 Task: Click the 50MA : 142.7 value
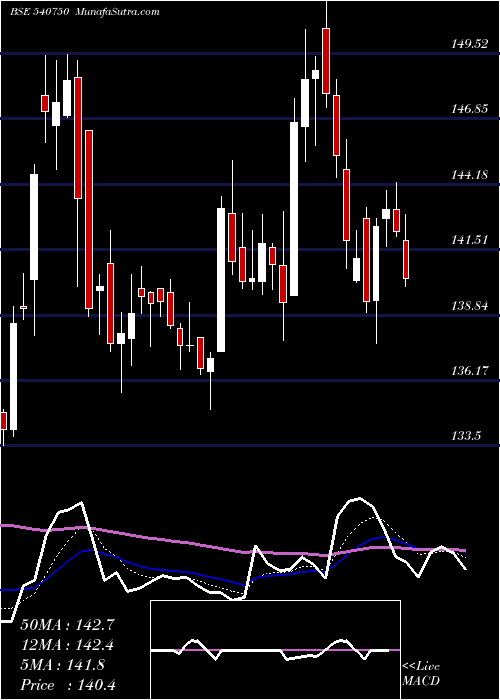(x=68, y=625)
